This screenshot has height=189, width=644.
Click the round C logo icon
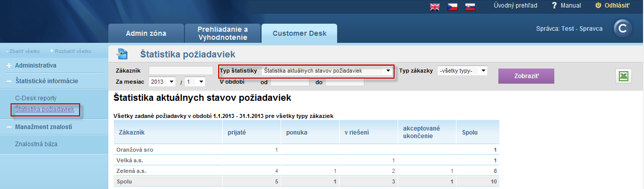tap(623, 29)
